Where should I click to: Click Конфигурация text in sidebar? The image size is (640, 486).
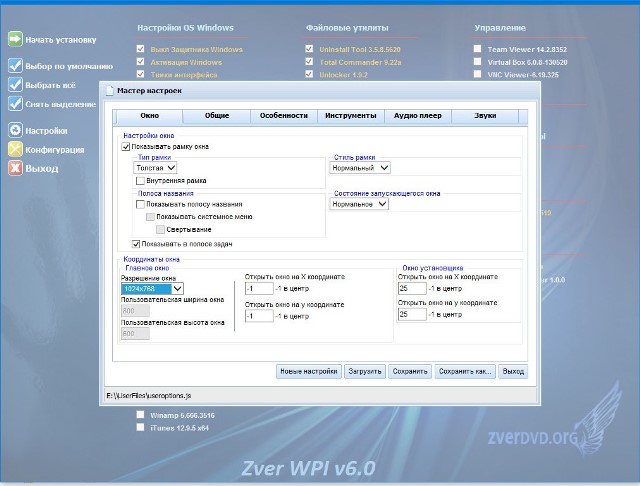[x=55, y=150]
